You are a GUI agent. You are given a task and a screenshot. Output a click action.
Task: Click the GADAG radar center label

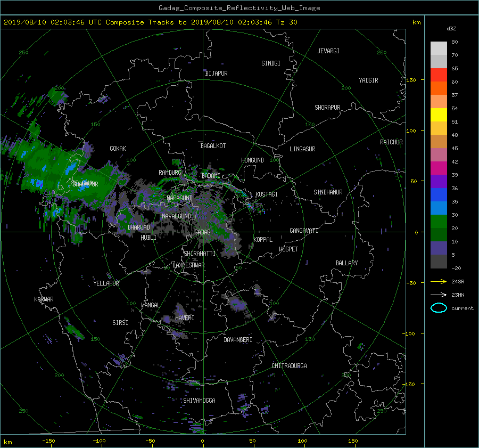click(202, 232)
